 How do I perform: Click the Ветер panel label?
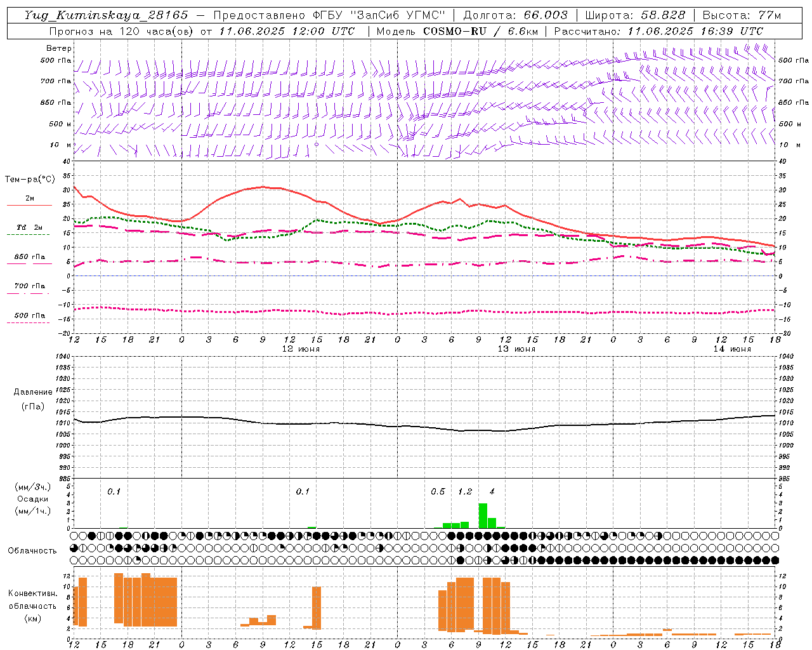click(x=58, y=48)
